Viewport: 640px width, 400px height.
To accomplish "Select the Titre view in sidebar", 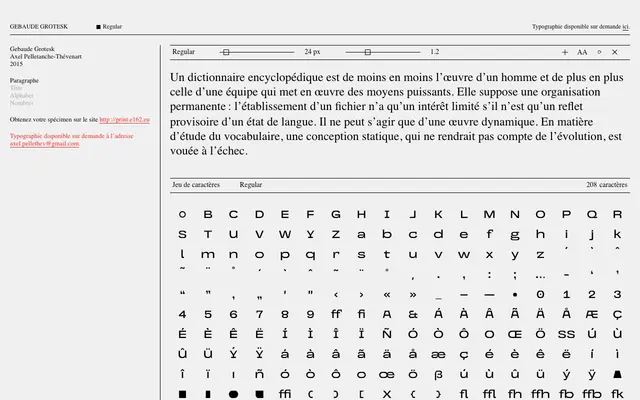I will pyautogui.click(x=16, y=88).
